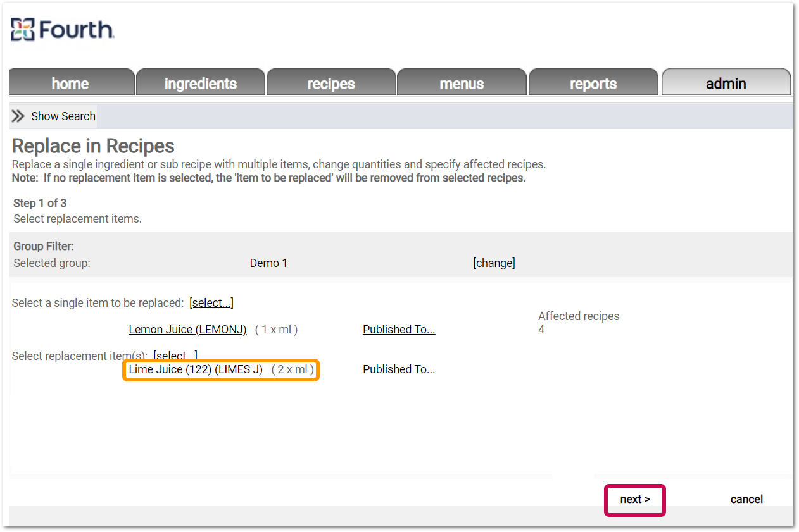The image size is (799, 532).
Task: Click [change] to change the group
Action: (x=494, y=263)
